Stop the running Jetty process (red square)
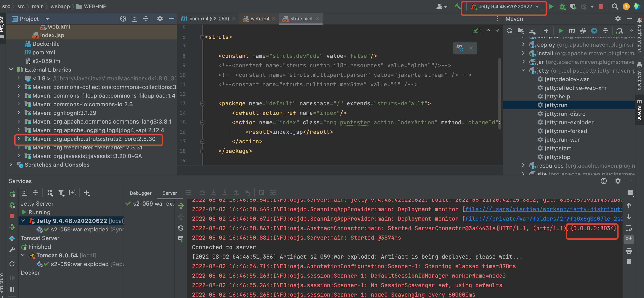 pyautogui.click(x=601, y=6)
